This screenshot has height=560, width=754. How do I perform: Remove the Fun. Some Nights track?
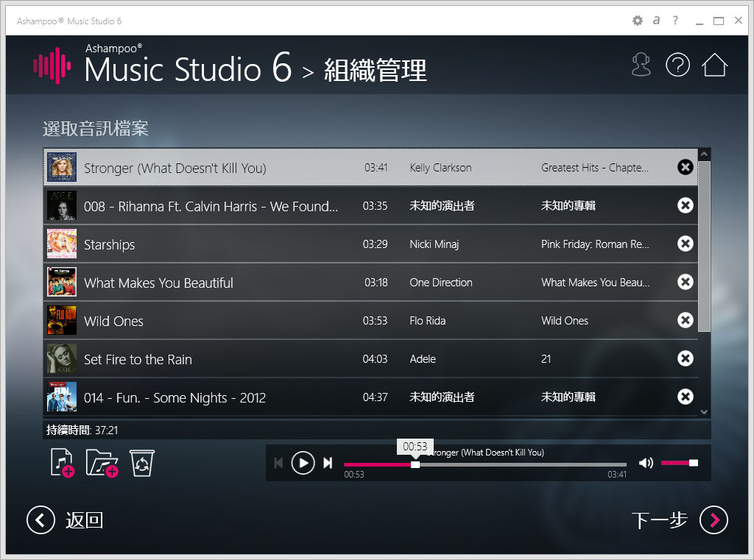(686, 397)
